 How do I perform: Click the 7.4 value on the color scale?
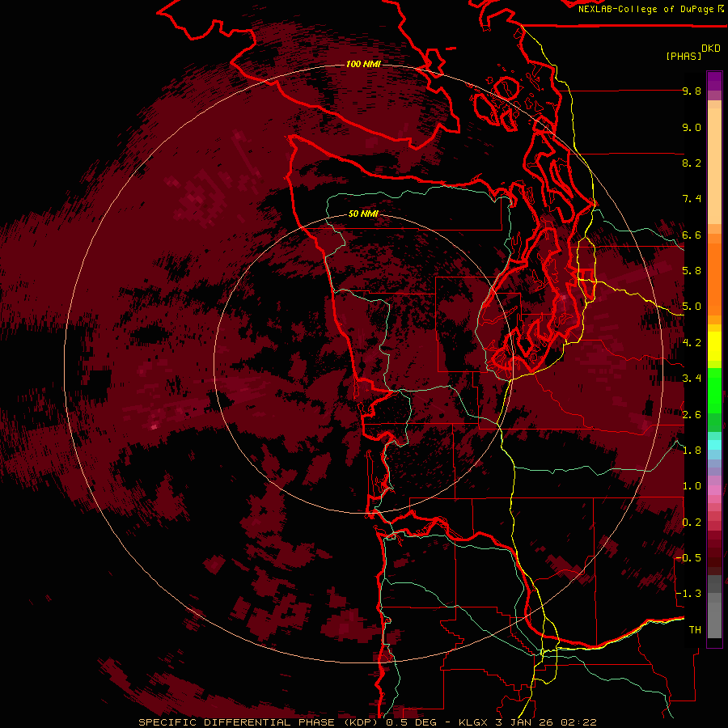pyautogui.click(x=692, y=199)
